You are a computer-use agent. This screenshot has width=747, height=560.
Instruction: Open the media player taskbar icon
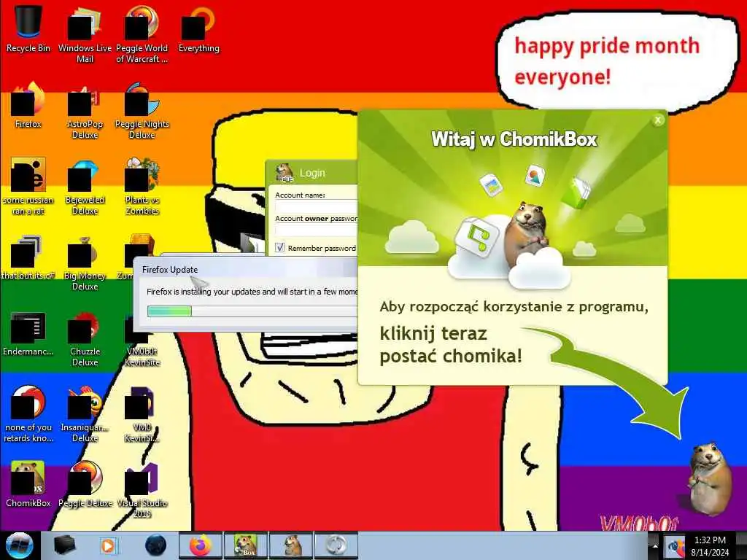(108, 545)
